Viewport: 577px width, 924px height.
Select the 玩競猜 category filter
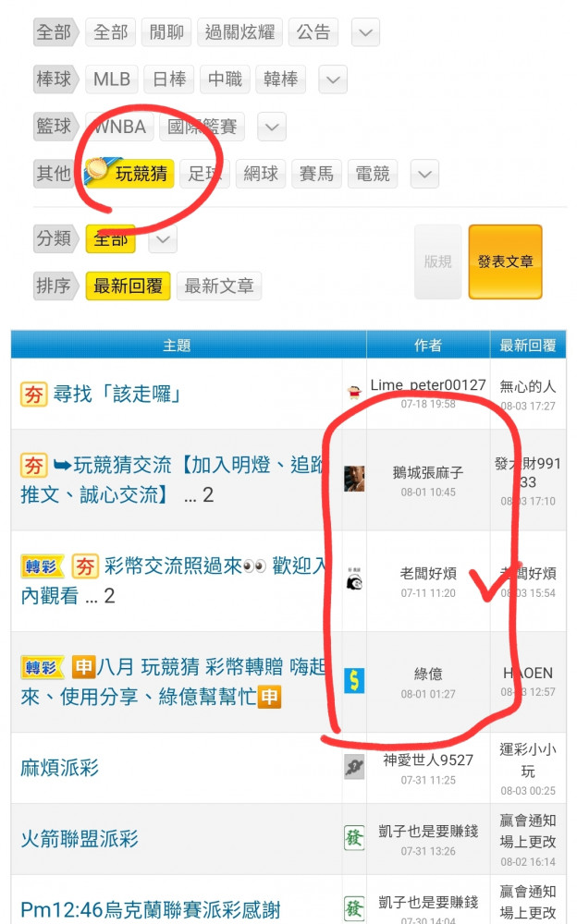point(129,174)
